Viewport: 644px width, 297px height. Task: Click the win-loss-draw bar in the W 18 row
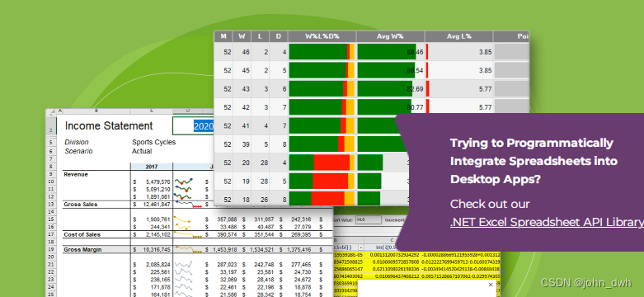pos(322,199)
